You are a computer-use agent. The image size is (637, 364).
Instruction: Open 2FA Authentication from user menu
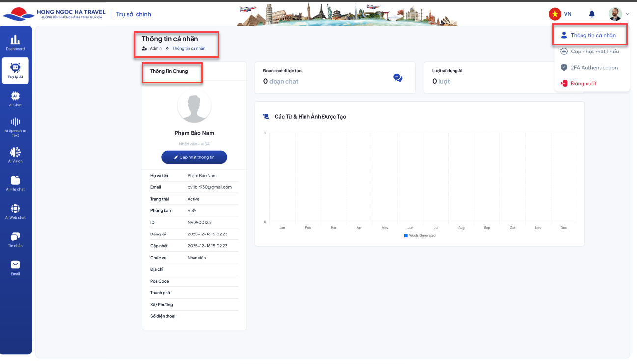(594, 68)
